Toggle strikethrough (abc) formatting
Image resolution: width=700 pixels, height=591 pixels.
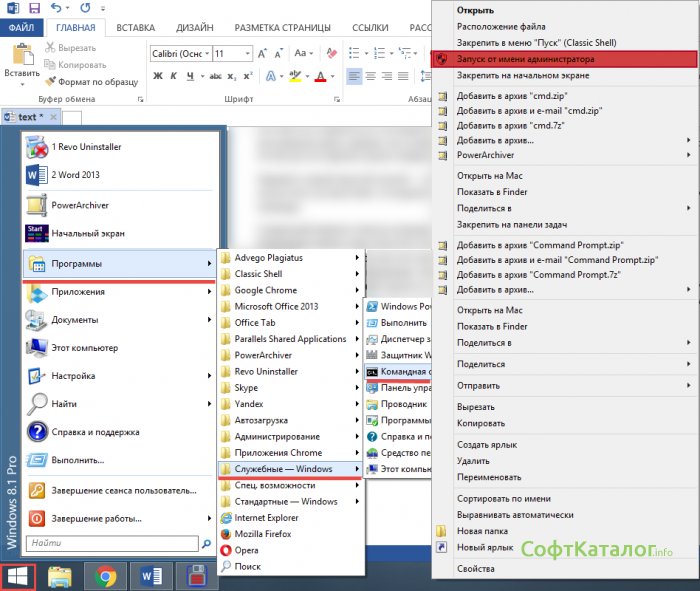[217, 76]
